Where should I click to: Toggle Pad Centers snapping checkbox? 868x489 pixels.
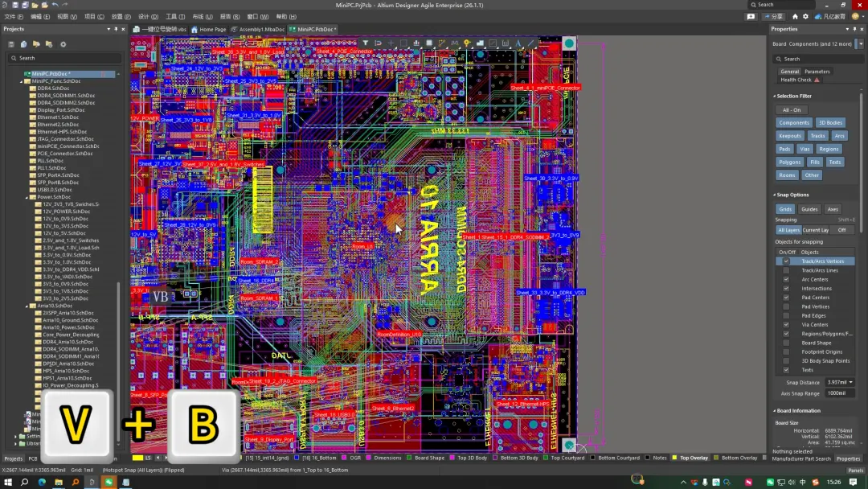[786, 298]
